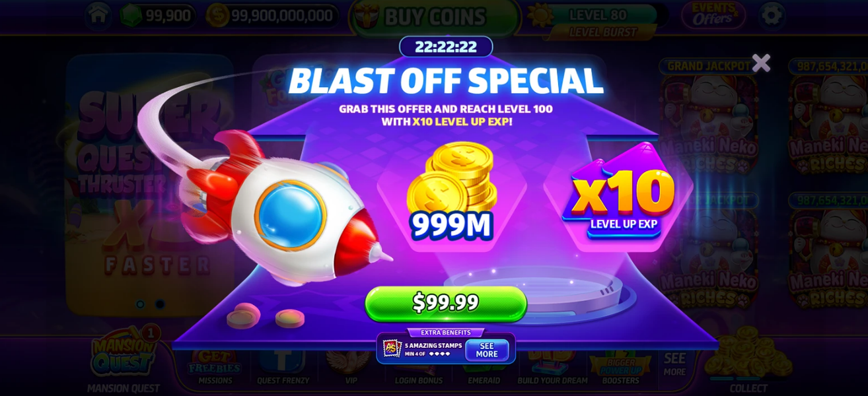868x396 pixels.
Task: Open the settings gear icon
Action: [771, 15]
